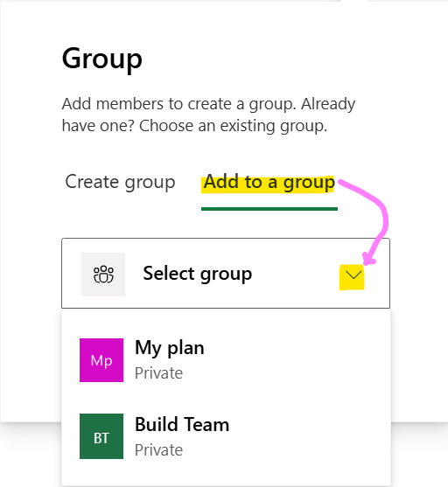448x487 pixels.
Task: Choose Build Team from the list
Action: tap(226, 436)
